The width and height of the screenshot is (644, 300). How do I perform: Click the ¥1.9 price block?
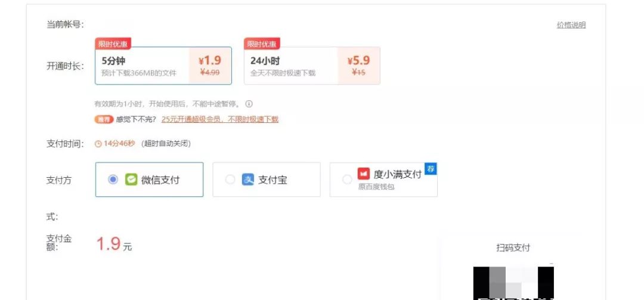click(210, 66)
